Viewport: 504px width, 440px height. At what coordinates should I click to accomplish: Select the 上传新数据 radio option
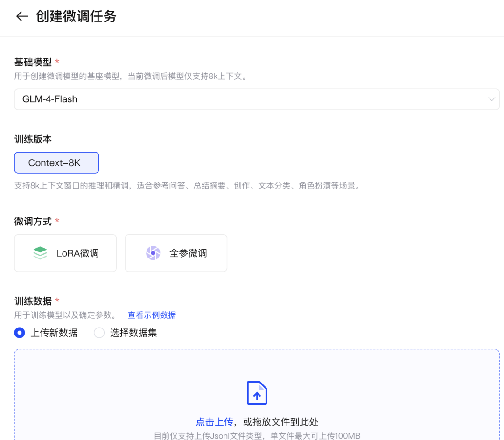point(20,333)
